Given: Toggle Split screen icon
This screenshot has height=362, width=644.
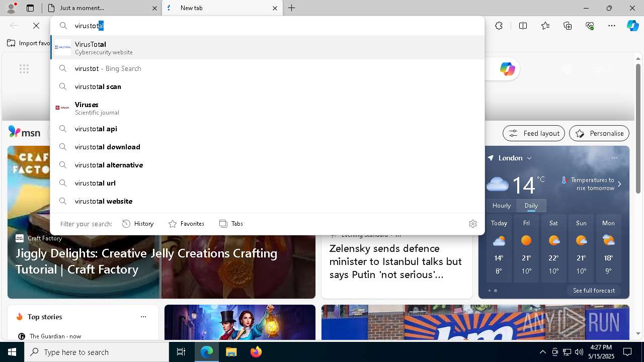Looking at the screenshot, I should click(x=523, y=26).
